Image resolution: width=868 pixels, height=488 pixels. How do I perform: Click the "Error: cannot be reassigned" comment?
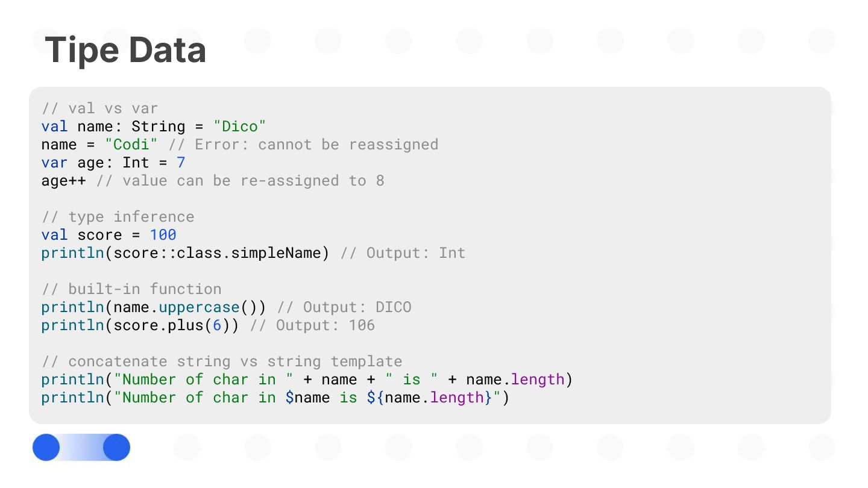click(316, 145)
